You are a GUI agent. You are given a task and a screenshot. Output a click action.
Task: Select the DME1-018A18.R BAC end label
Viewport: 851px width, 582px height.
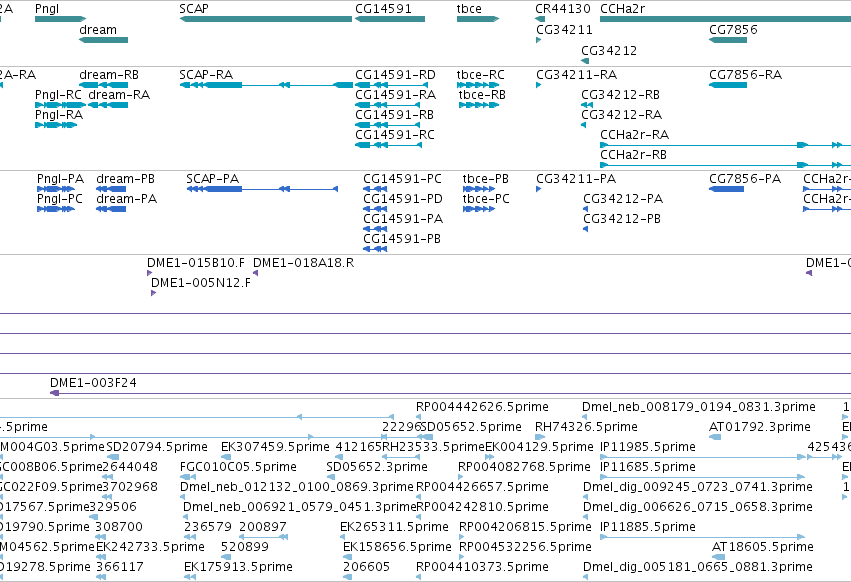[303, 263]
